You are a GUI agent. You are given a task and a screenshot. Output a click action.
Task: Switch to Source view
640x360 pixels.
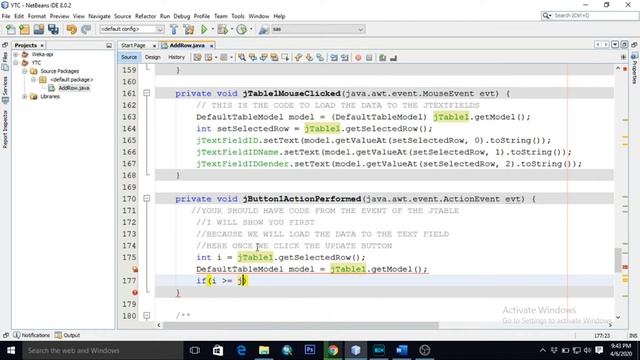(x=129, y=58)
